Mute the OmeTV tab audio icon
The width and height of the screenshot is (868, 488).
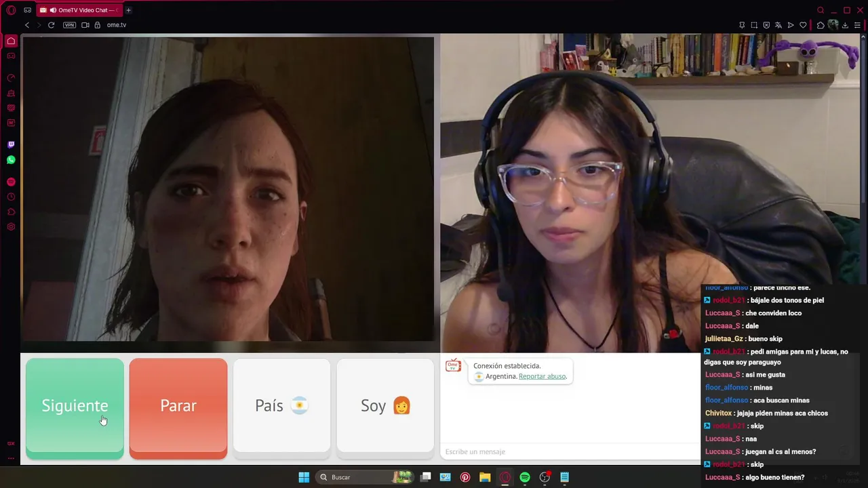pos(53,10)
